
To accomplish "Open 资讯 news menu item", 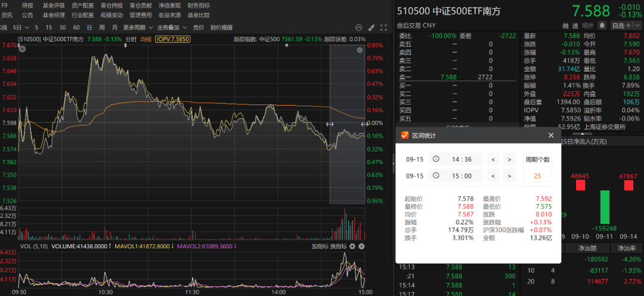I will pos(7,15).
